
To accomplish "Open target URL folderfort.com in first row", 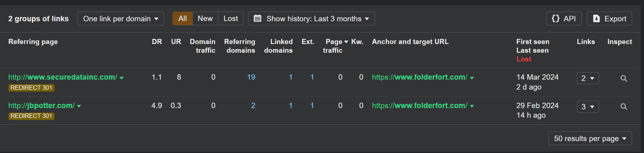I will (419, 77).
